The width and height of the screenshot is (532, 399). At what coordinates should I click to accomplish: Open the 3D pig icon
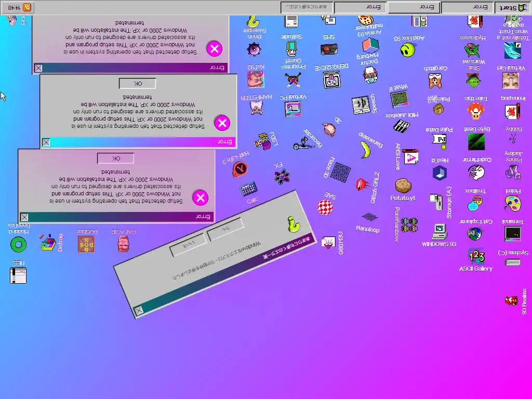pos(328,129)
